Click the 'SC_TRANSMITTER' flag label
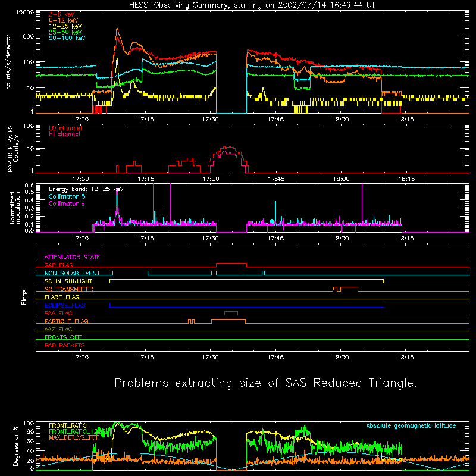The height and width of the screenshot is (476, 476). click(68, 289)
